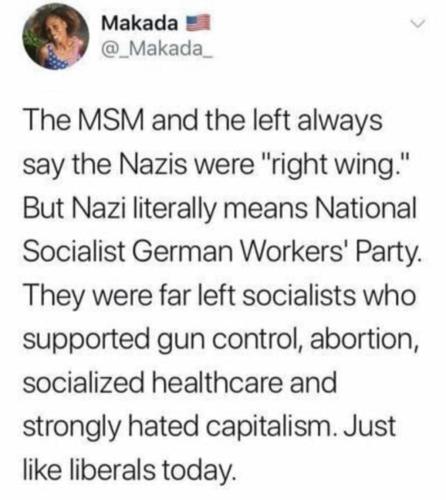
Task: Click the word "strongly" in the tweet
Action: point(72,428)
